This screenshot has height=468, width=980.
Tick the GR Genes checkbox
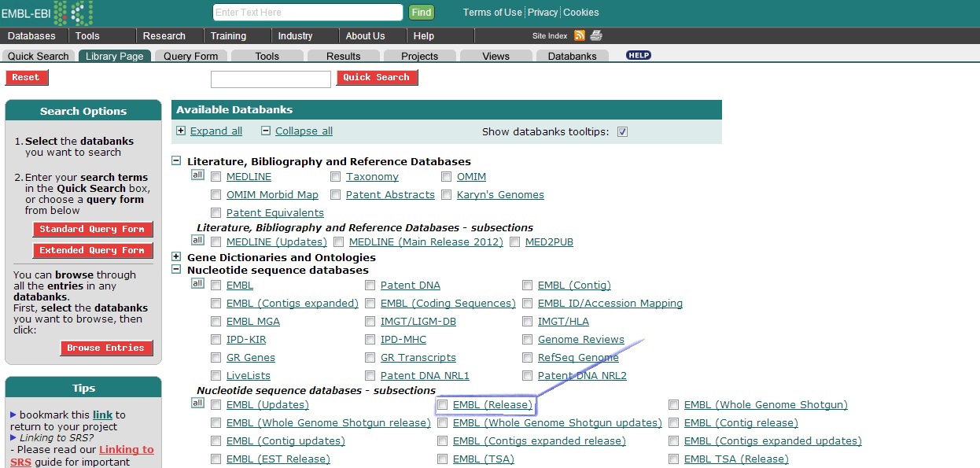pyautogui.click(x=216, y=358)
